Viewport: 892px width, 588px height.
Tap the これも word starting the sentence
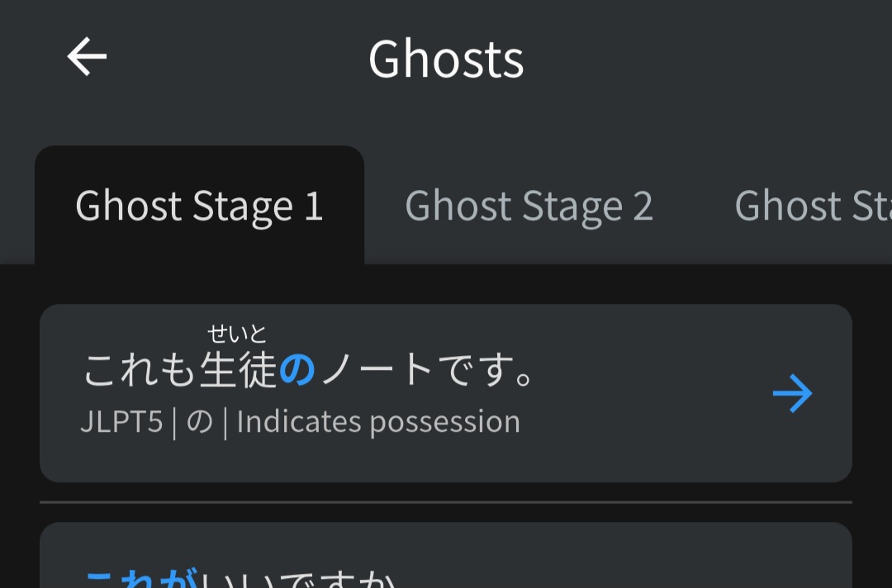(x=140, y=370)
